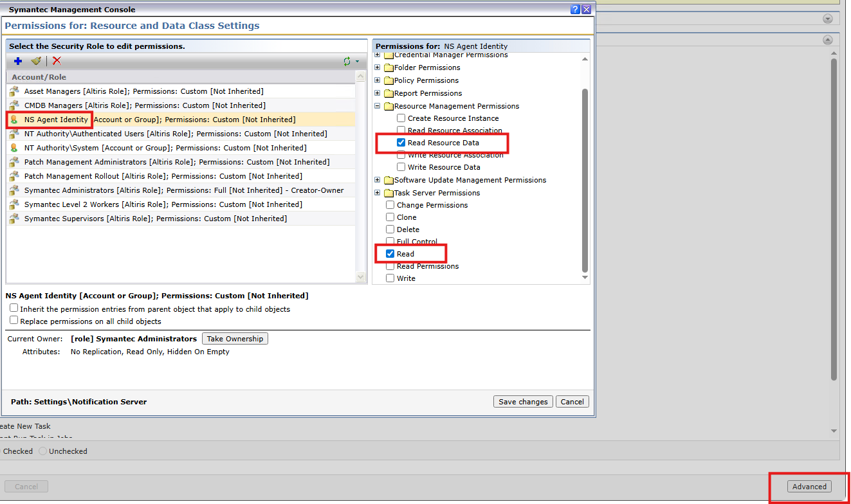Check the Delete permission checkbox
This screenshot has height=504, width=851.
[x=390, y=230]
